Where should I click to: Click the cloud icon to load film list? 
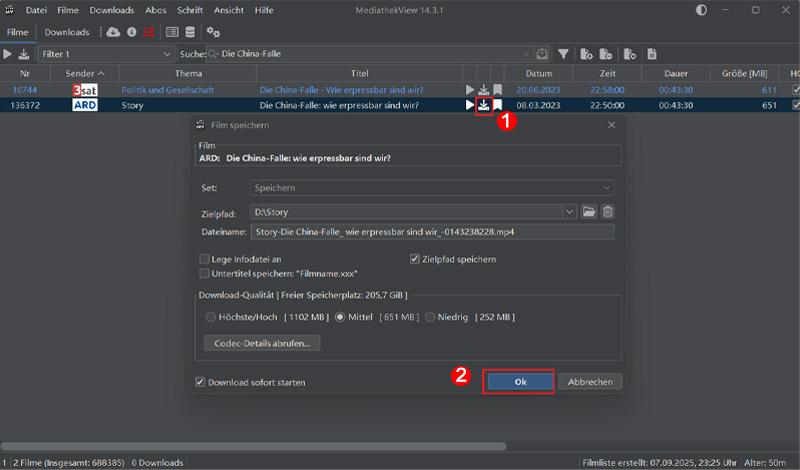coord(113,32)
